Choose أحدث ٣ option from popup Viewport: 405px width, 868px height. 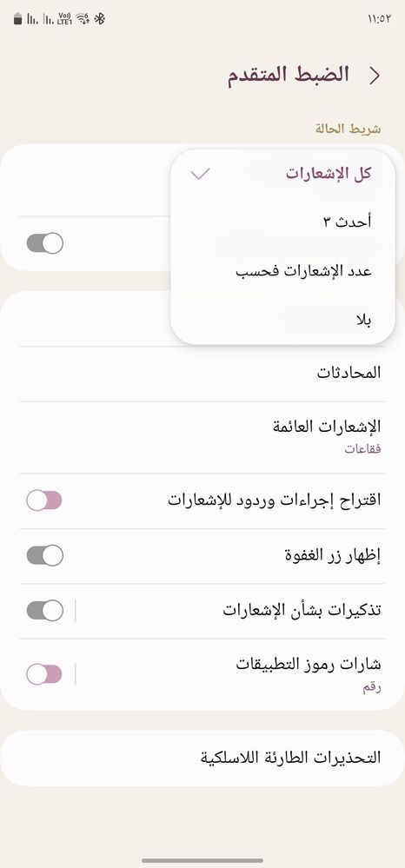[x=282, y=222]
